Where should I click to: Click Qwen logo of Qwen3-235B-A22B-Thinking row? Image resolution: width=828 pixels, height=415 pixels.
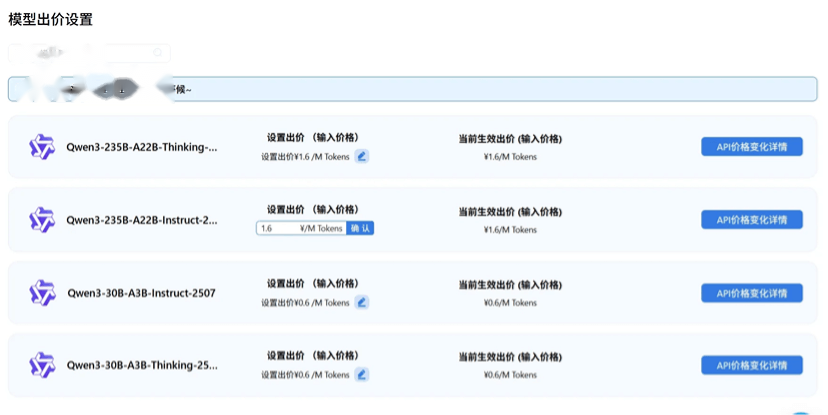42,147
